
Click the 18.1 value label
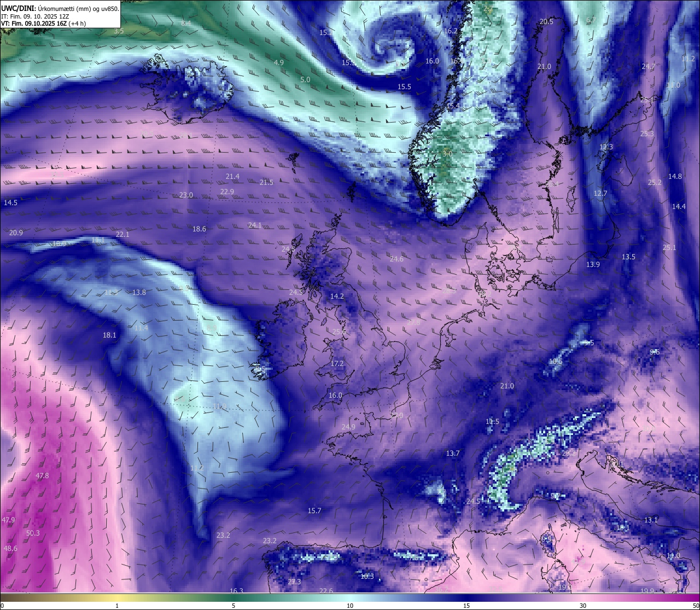[x=109, y=335]
